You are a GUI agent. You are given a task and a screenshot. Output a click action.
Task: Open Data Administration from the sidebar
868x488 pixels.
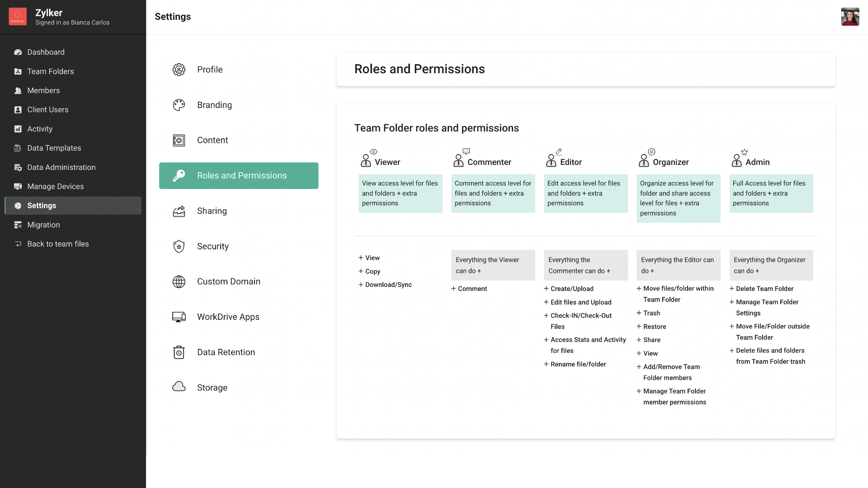click(61, 167)
